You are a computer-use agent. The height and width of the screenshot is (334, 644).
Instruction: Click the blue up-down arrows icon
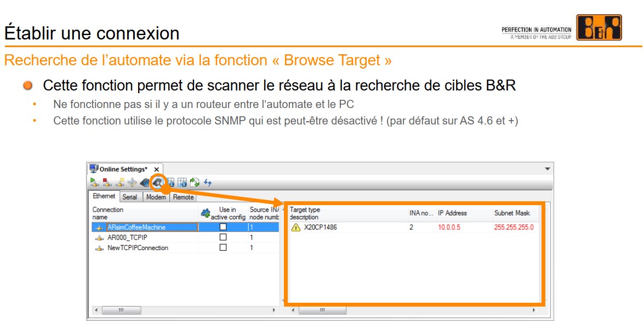208,182
